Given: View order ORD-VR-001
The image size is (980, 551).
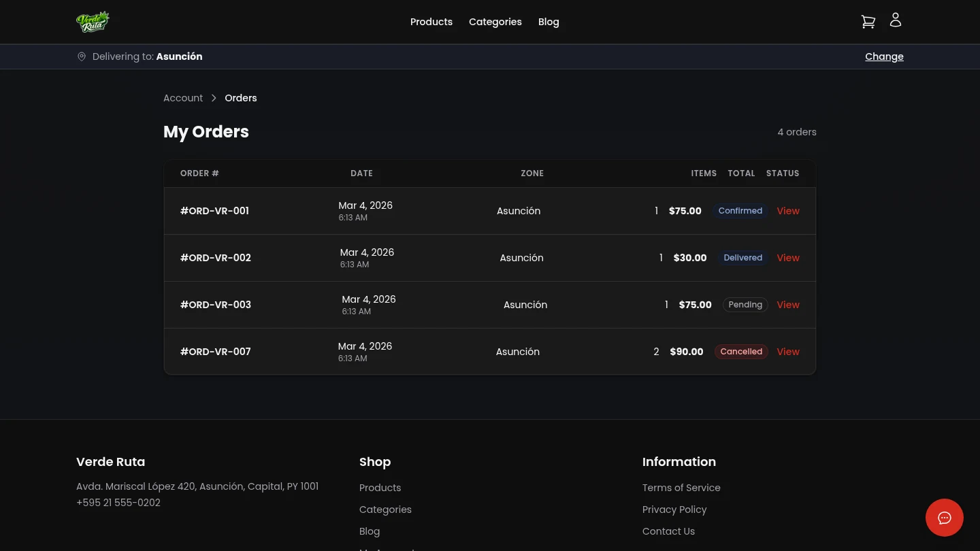Looking at the screenshot, I should click(x=788, y=211).
